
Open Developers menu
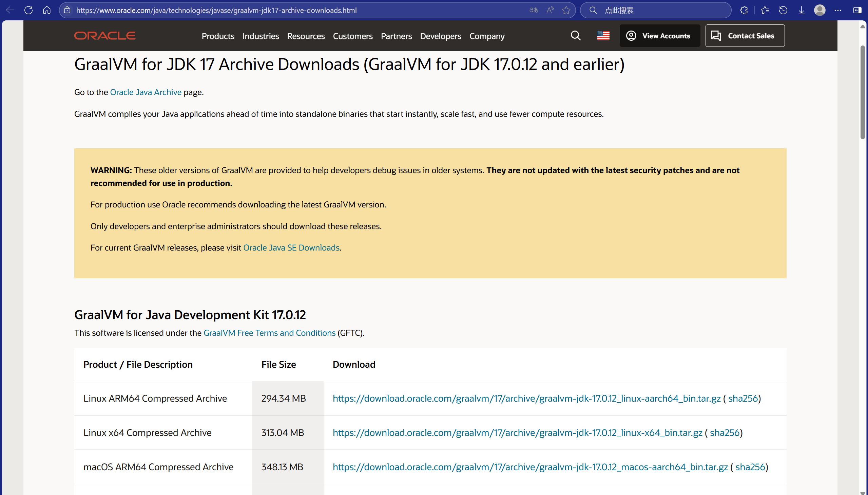click(441, 36)
